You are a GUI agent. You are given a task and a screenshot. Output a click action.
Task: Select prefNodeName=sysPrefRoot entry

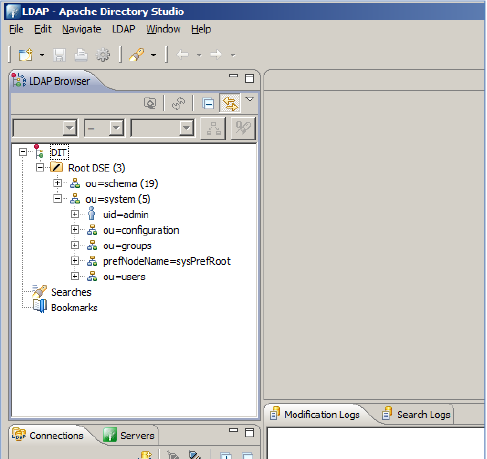coord(167,261)
